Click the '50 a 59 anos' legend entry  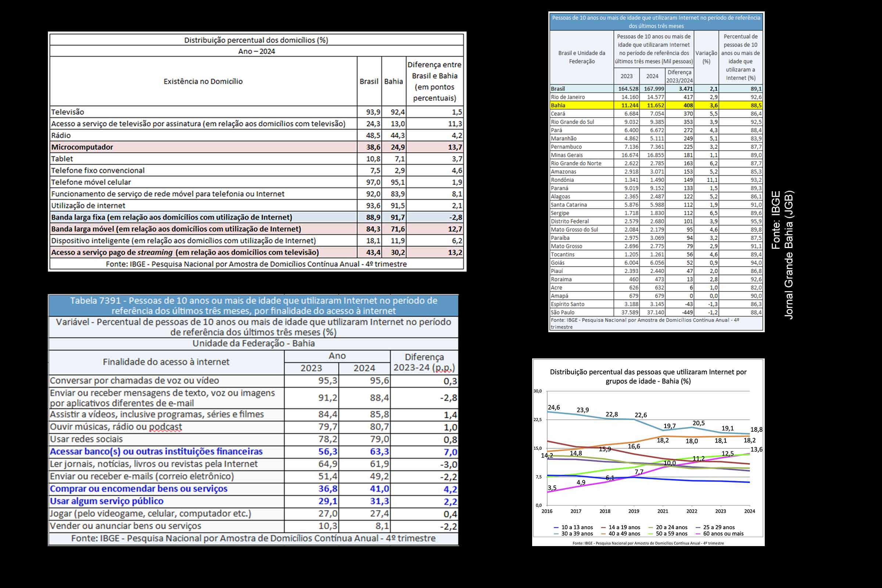pos(668,534)
